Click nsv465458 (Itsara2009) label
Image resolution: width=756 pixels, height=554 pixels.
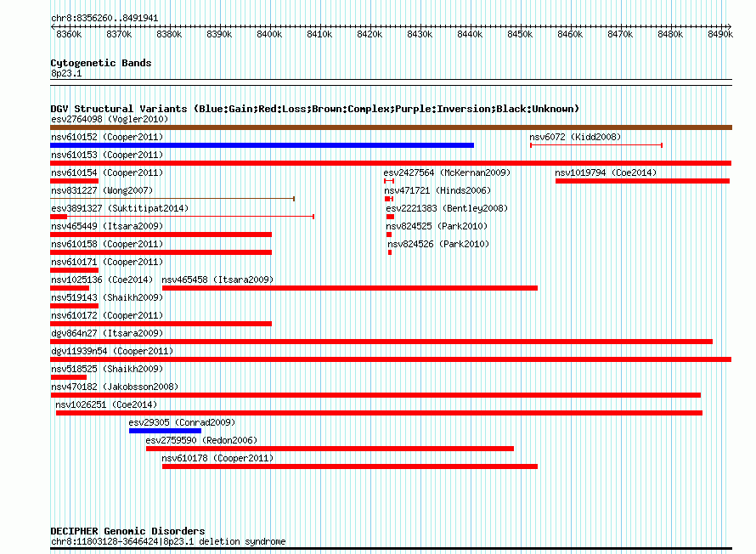[x=217, y=280]
